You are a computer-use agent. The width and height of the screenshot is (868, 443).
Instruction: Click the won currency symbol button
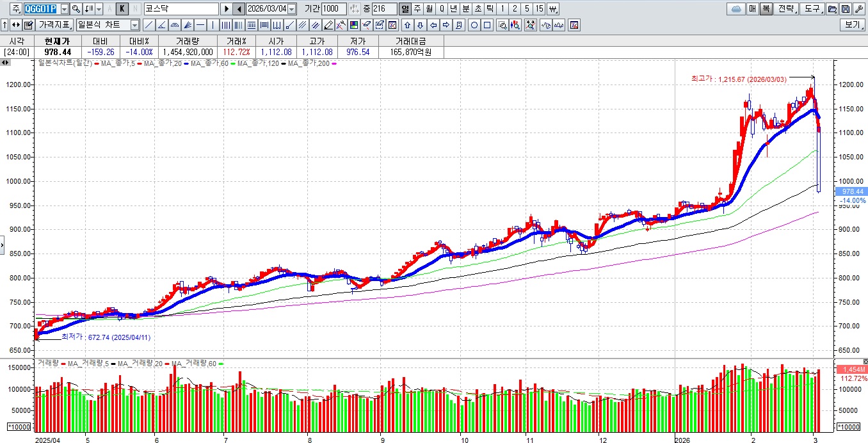point(553,9)
